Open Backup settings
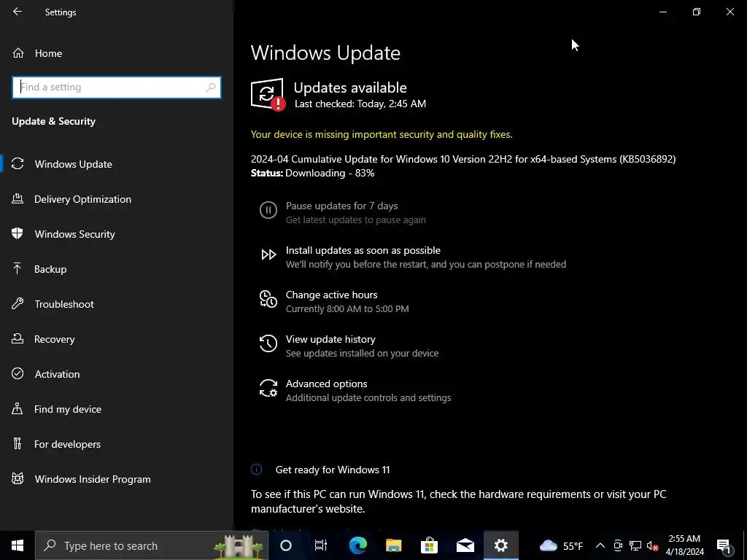 point(50,269)
